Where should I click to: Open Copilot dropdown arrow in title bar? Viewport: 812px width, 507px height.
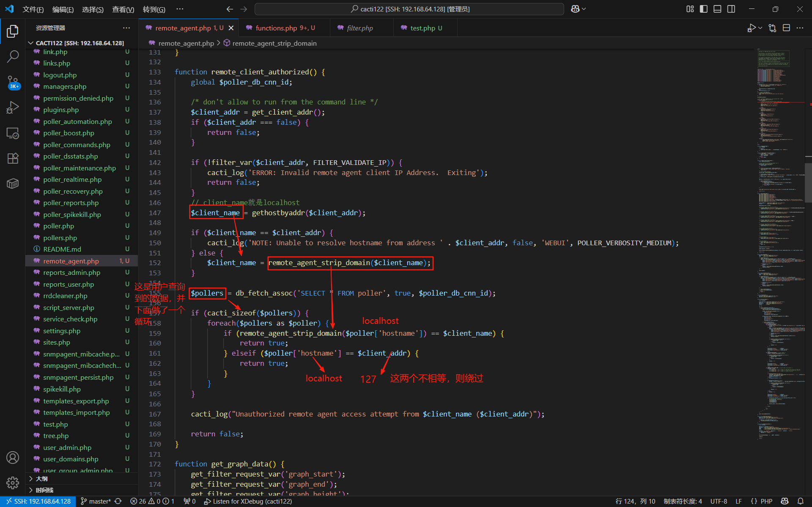click(584, 9)
